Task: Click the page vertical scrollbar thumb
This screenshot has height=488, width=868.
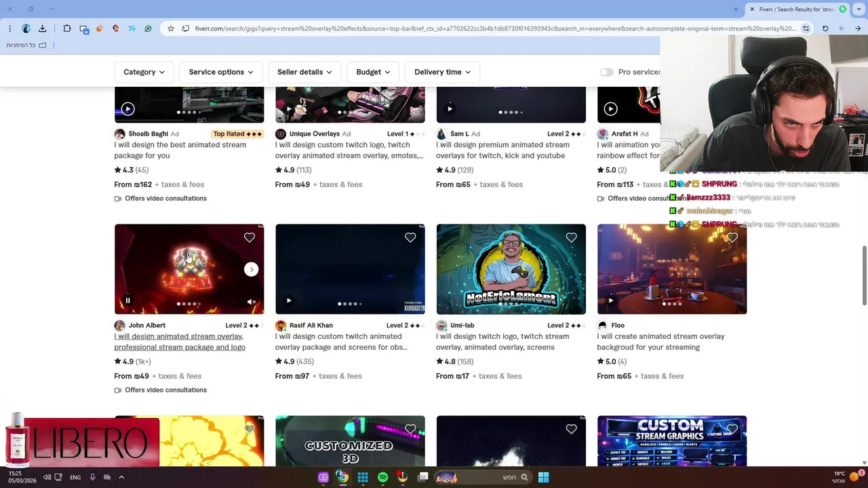Action: tap(864, 275)
